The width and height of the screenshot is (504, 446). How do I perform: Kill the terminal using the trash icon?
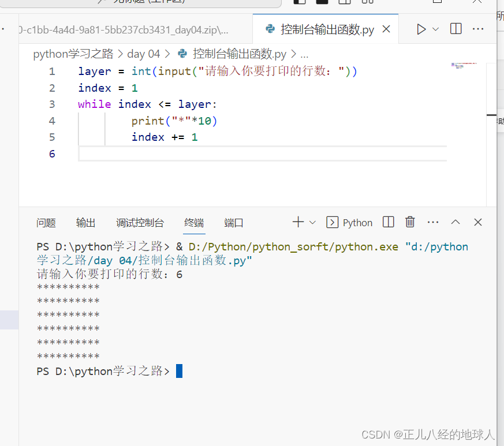[410, 222]
